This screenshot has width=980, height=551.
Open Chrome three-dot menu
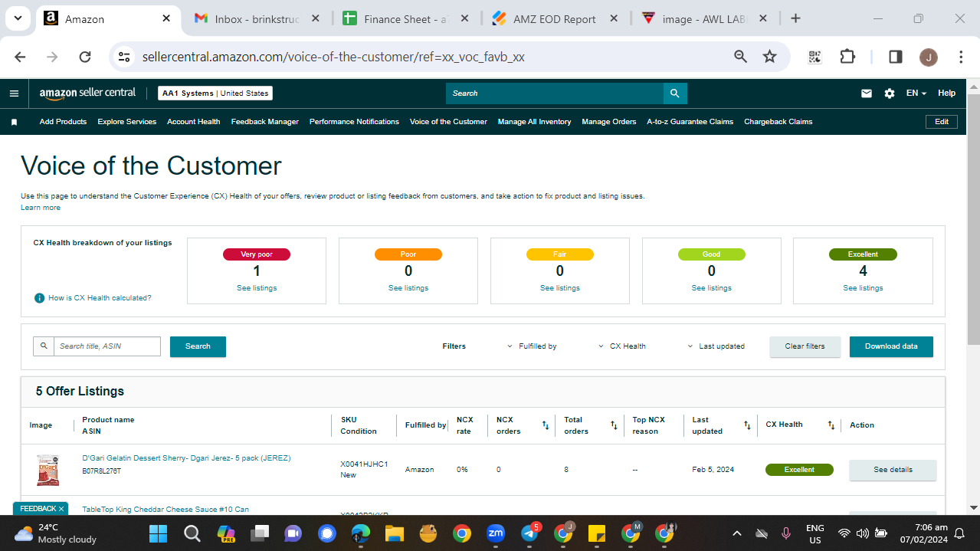[961, 57]
